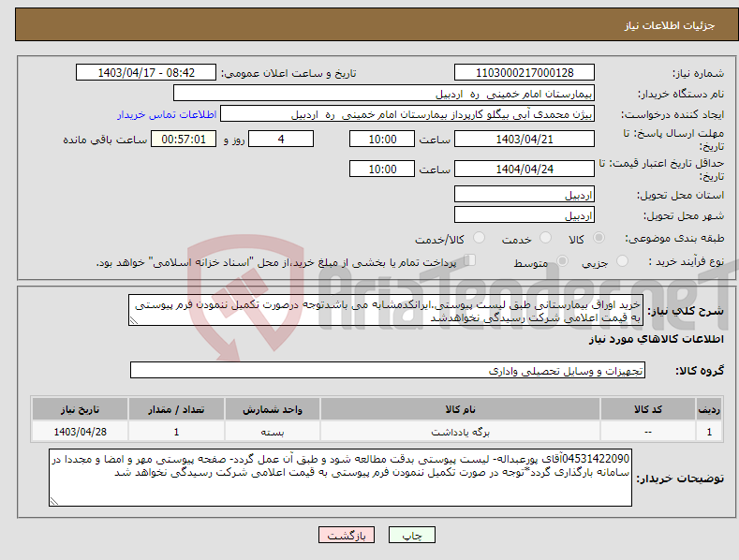
Task: Click the need date cell 1403/04/28
Action: point(80,432)
